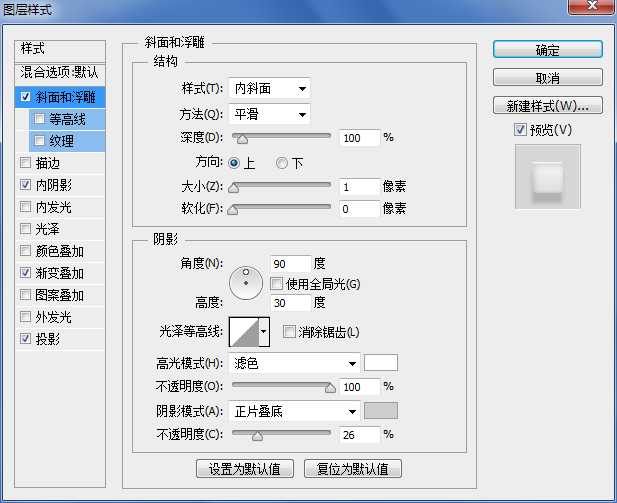This screenshot has height=503, width=617.
Task: Select the 内阴影 list entry label
Action: pyautogui.click(x=54, y=185)
